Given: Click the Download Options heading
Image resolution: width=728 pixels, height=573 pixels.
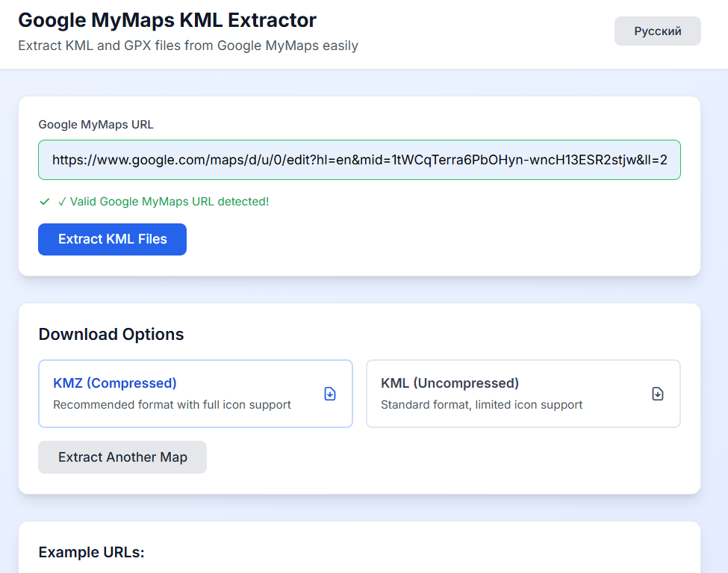Looking at the screenshot, I should coord(111,334).
